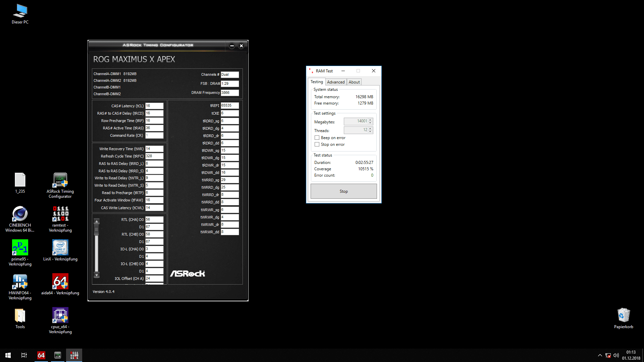Open the Papierkorb recycle bin
This screenshot has width=644, height=362.
click(x=624, y=318)
